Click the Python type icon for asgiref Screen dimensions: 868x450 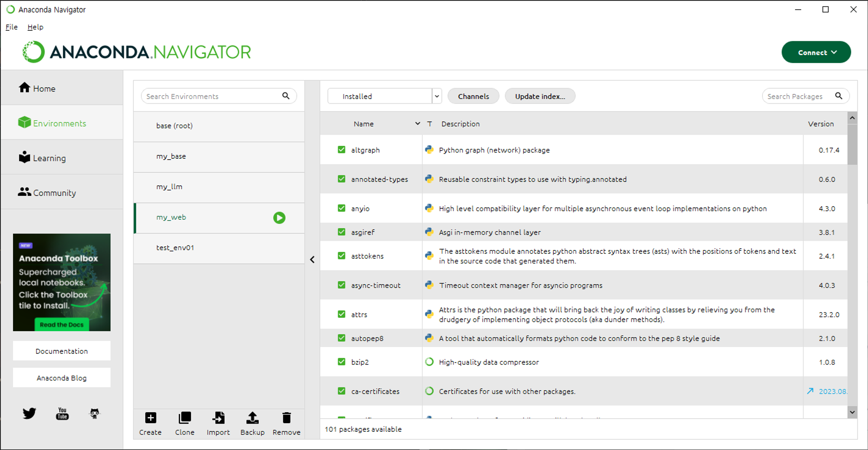tap(429, 232)
